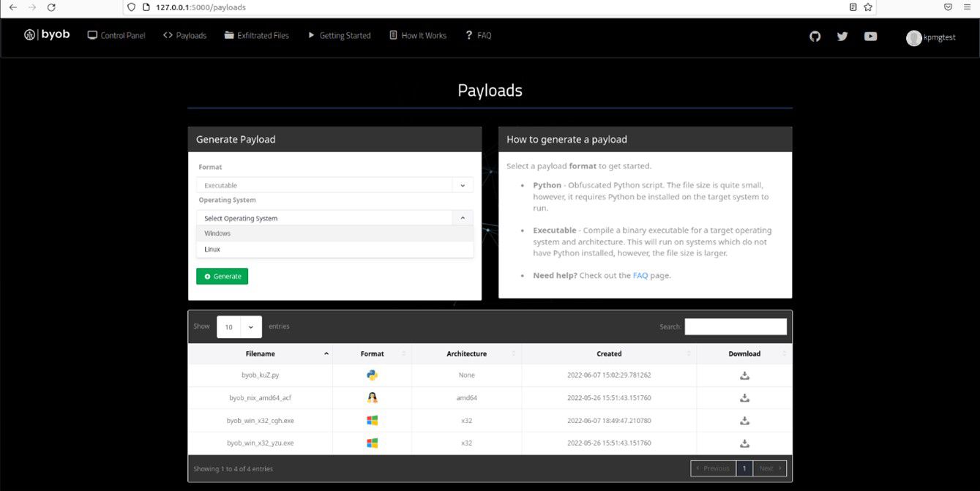Click the byob logo
Screen dimensions: 980x491
47,34
